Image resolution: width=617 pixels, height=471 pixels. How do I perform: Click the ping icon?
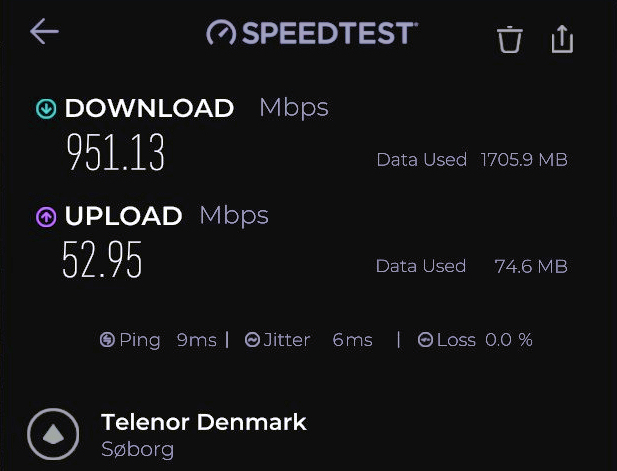coord(107,340)
